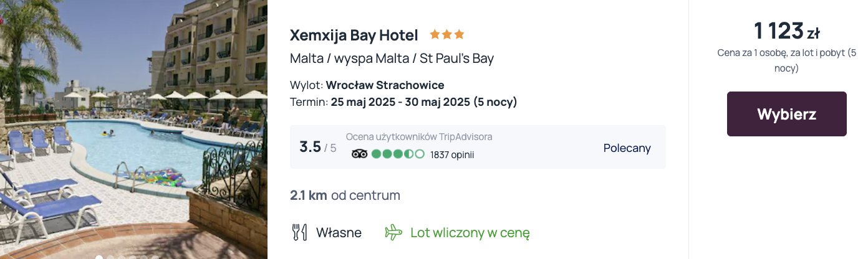Click the fork and knife meal icon
Screen dimensions: 868x259
click(299, 233)
